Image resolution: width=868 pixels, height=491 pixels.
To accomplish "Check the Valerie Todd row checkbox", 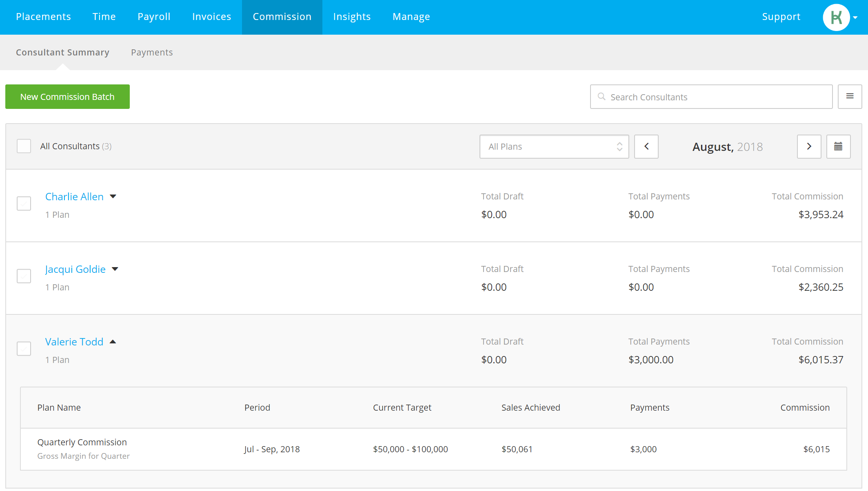I will coord(24,349).
